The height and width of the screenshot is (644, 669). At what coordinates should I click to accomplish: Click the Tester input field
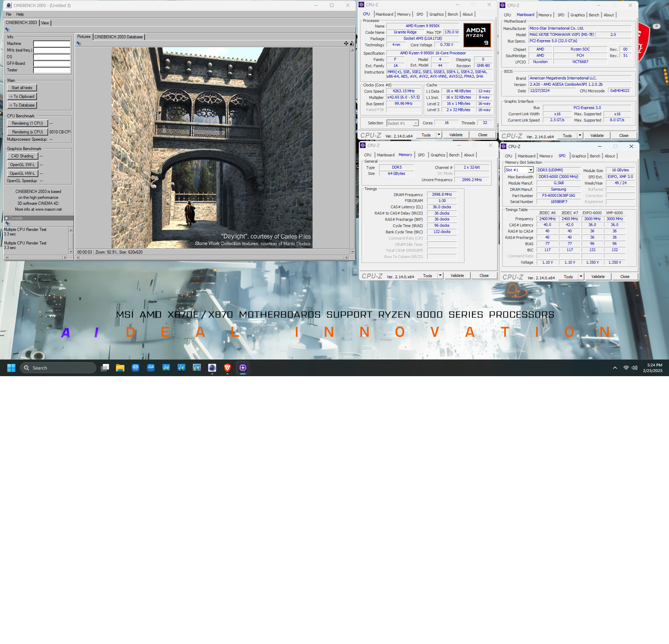pyautogui.click(x=52, y=70)
